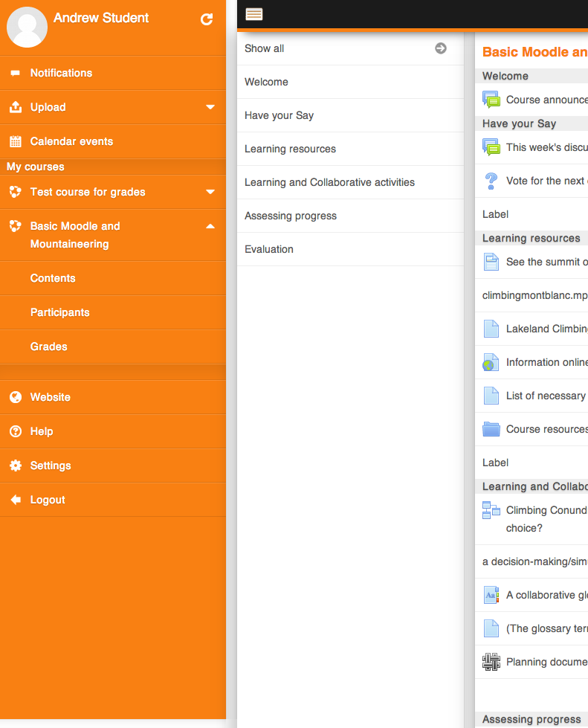
Task: Click the refresh icon beside Andrew Student
Action: (x=207, y=19)
